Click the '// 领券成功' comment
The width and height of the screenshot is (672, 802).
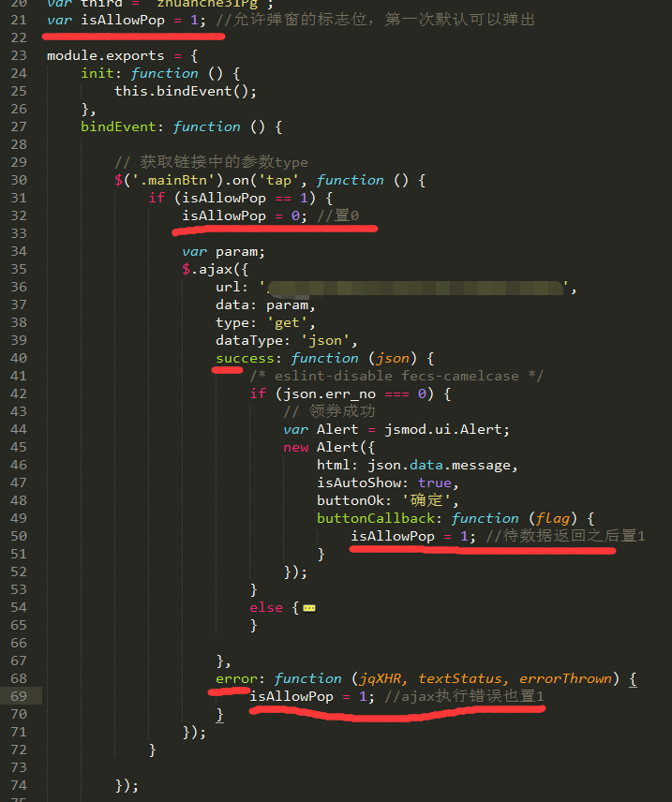(x=329, y=411)
